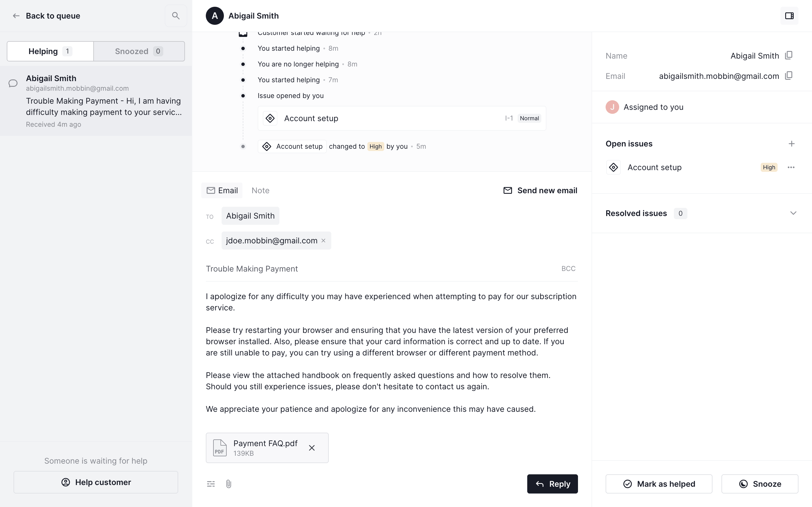Select the Helping tab
812x507 pixels.
point(50,51)
